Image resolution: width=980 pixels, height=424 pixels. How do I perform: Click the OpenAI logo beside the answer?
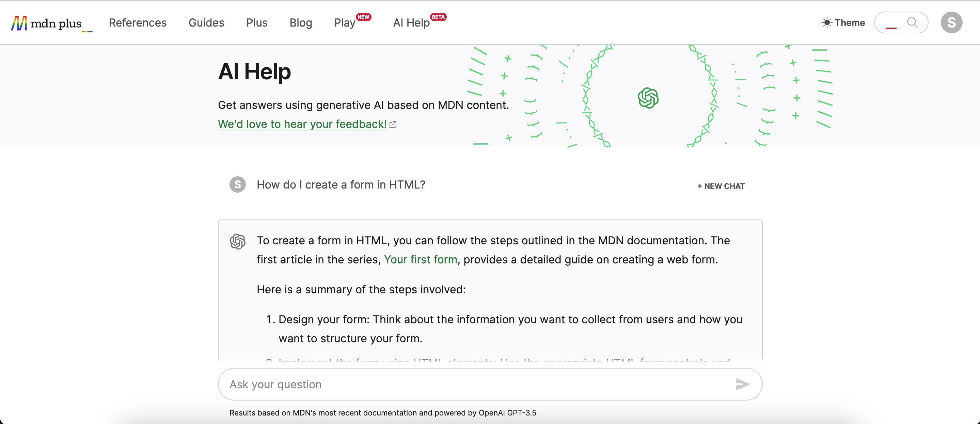237,241
